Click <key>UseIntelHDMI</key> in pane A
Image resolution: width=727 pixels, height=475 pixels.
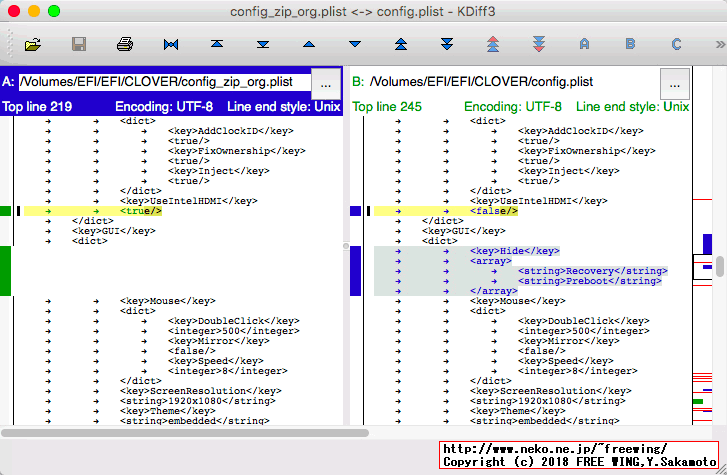pyautogui.click(x=189, y=201)
